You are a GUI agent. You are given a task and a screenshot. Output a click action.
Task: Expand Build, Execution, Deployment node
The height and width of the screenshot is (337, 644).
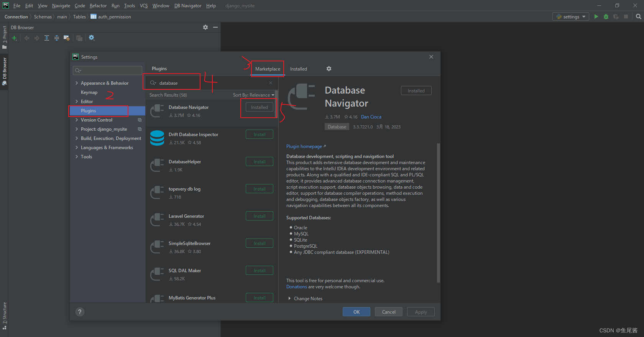click(77, 138)
